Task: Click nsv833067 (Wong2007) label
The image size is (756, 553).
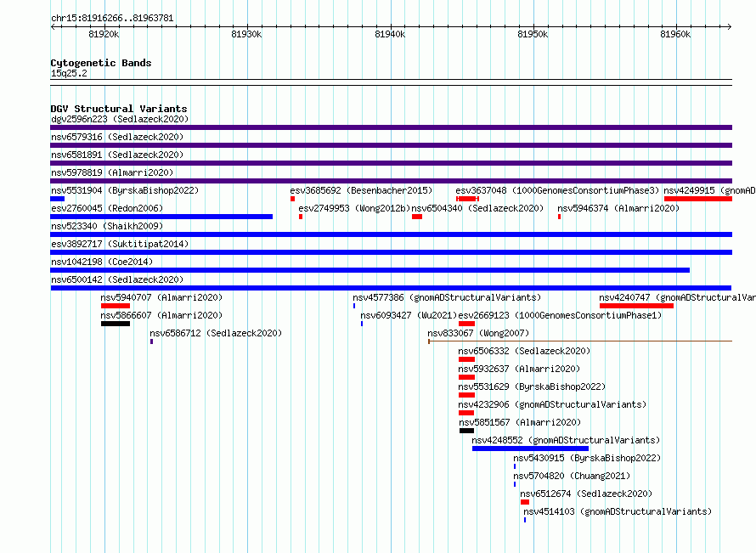Action: coord(478,333)
